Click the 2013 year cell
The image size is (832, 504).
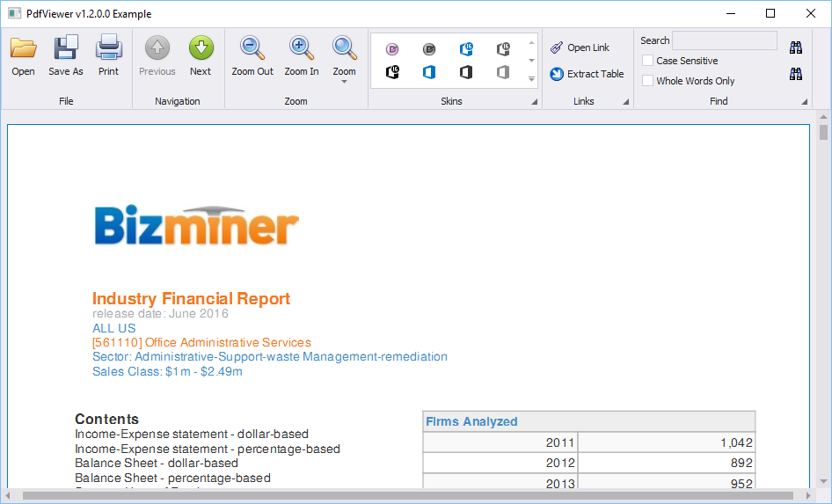(x=500, y=482)
